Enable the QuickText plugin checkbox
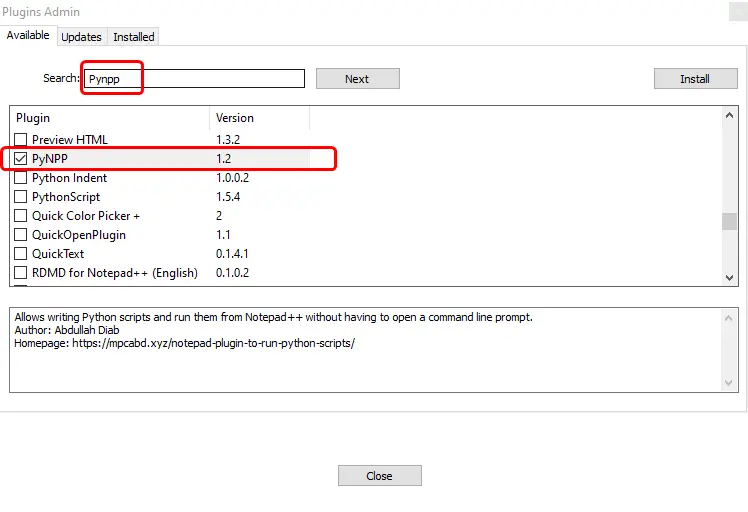The width and height of the screenshot is (748, 512). coord(21,254)
